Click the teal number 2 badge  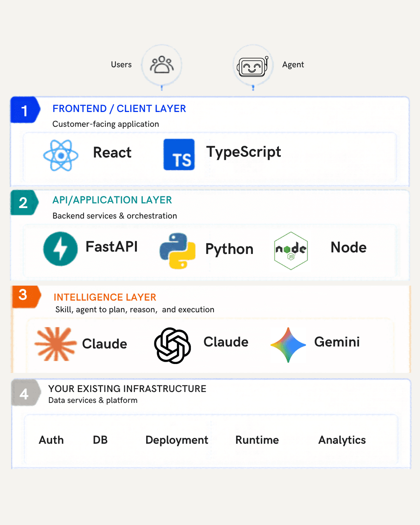click(24, 203)
